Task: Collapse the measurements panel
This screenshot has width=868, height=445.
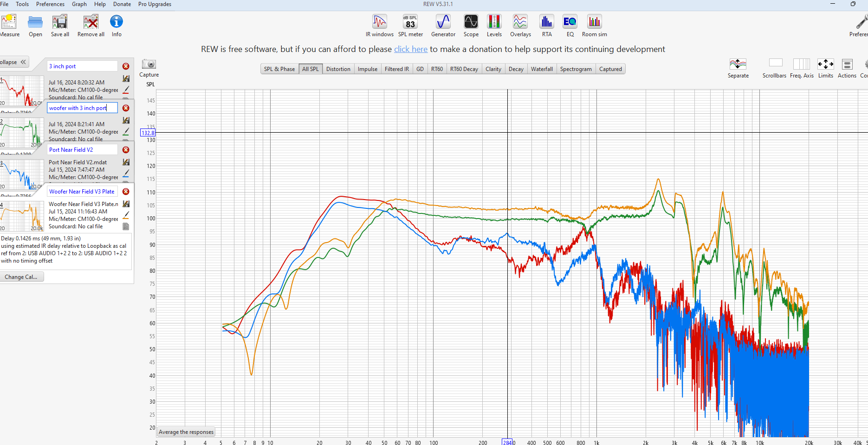Action: [14, 62]
